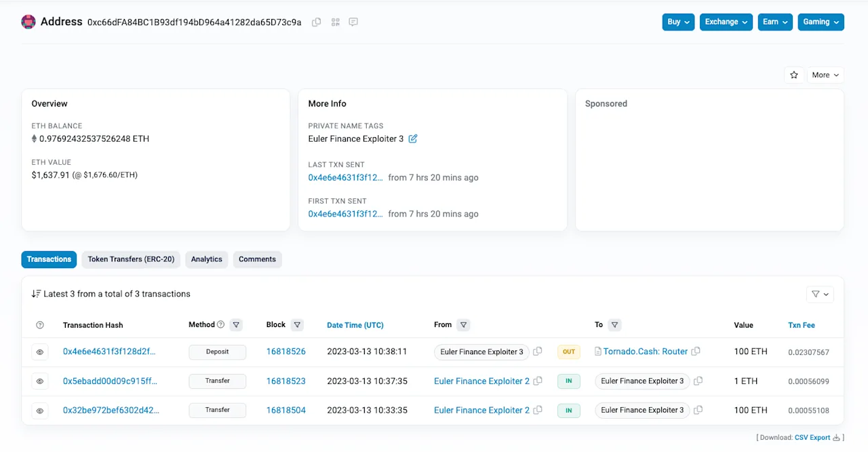
Task: Open last txn sent hash link
Action: tap(345, 177)
